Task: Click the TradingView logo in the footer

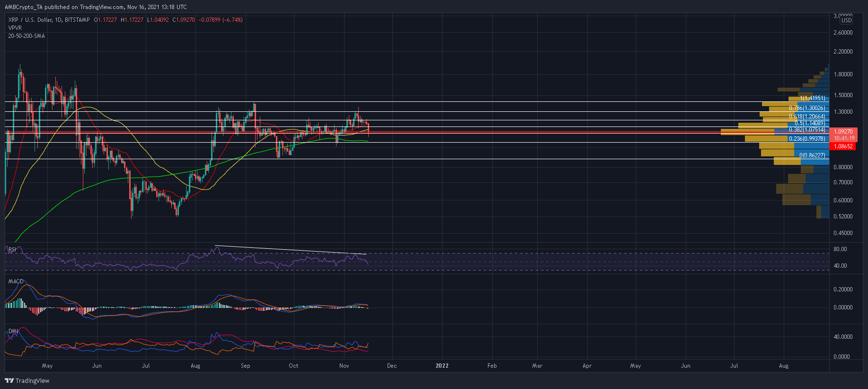Action: tap(27, 380)
